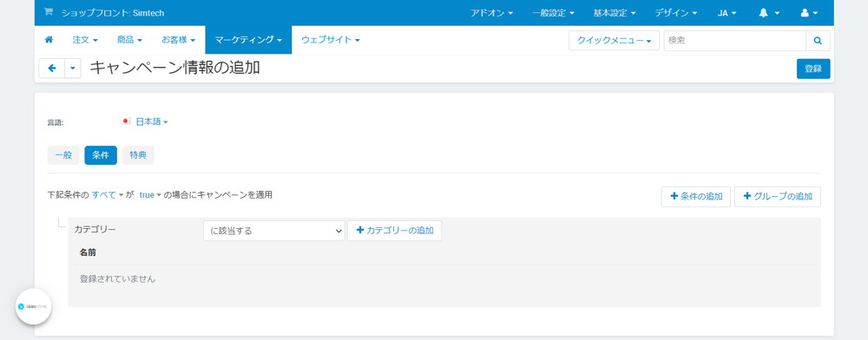
Task: Open the デザイン menu
Action: (x=676, y=13)
